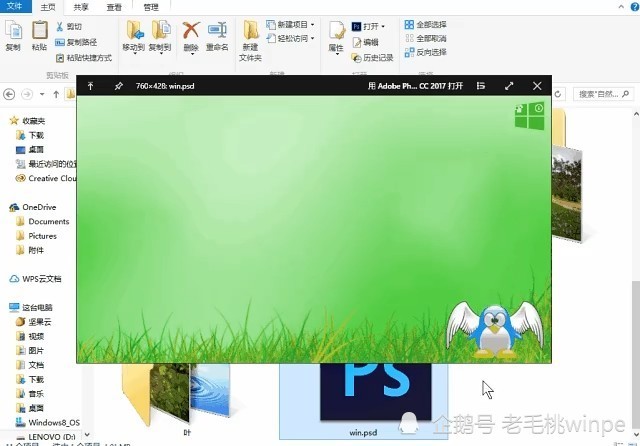Collapse the ribbon with the chevron
The width and height of the screenshot is (640, 446).
coord(621,6)
